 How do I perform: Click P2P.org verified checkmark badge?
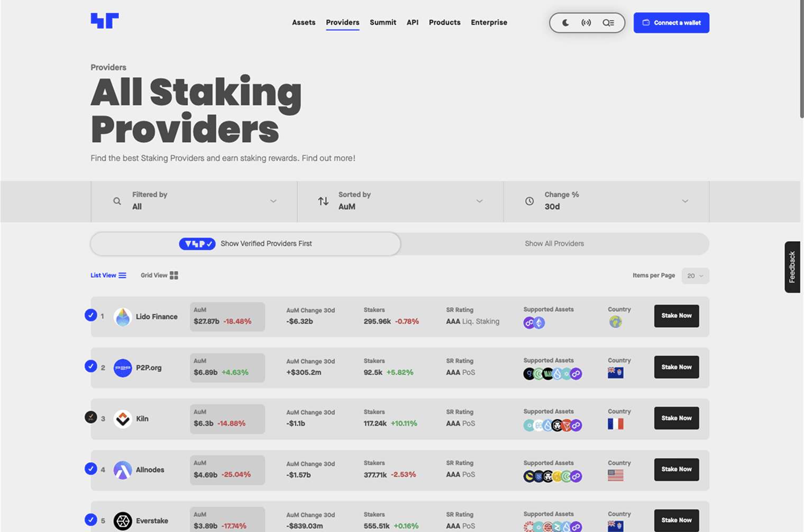(91, 366)
